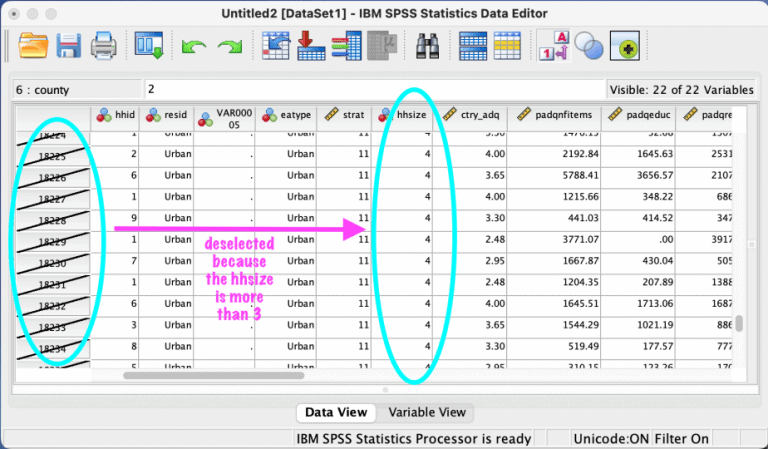The height and width of the screenshot is (449, 768).
Task: Save the dataset with the floppy disk icon
Action: tap(68, 46)
